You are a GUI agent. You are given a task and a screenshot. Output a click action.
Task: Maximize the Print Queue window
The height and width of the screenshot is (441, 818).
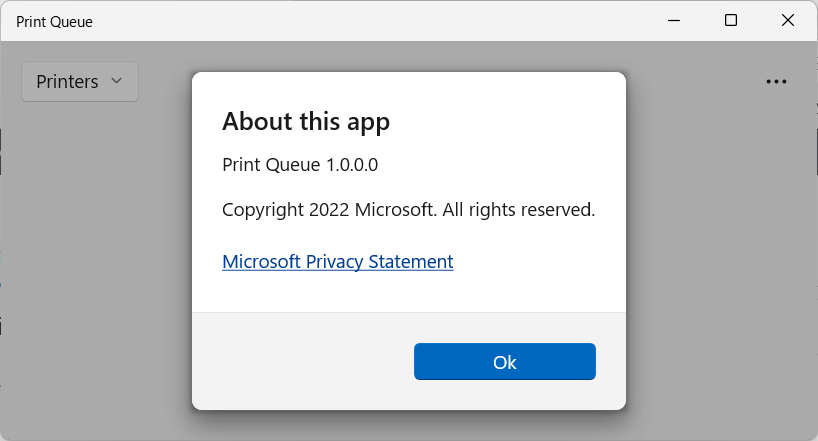point(731,21)
